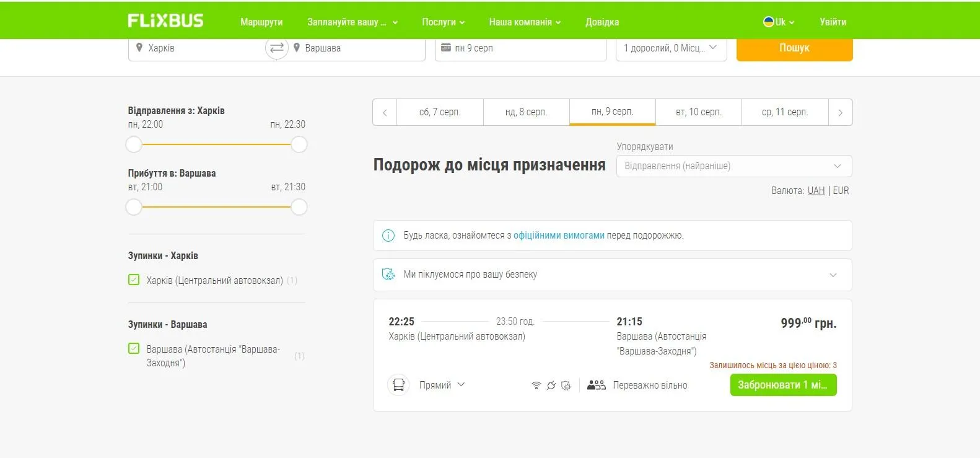Expand the safety information panel
Image resolution: width=980 pixels, height=458 pixels.
[x=833, y=275]
